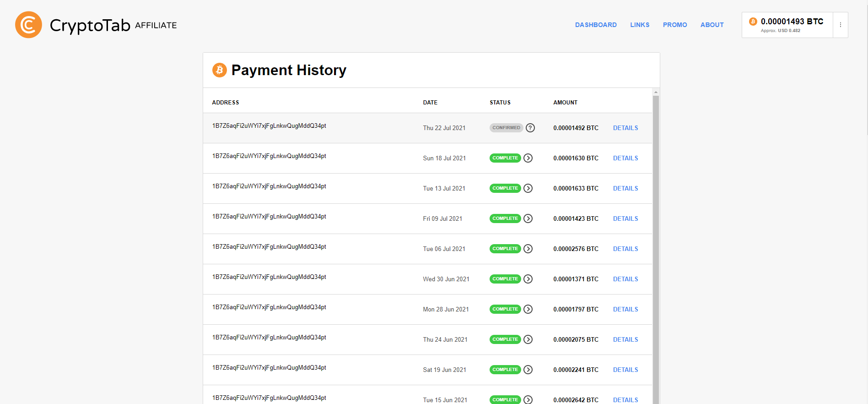Open the three-dot balance menu

pos(840,25)
